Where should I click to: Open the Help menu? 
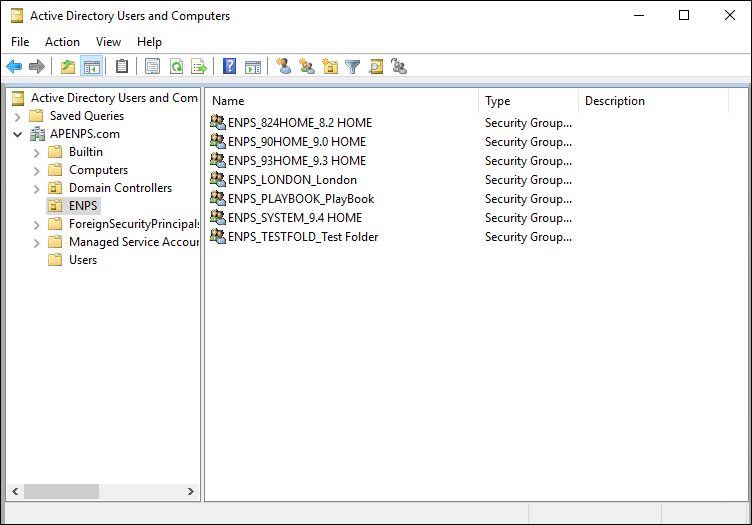[149, 42]
